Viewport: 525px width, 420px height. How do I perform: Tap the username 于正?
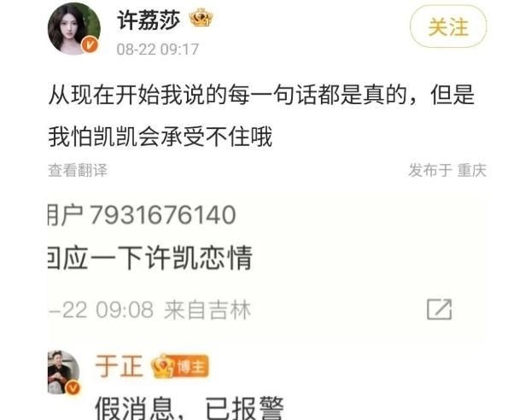[x=120, y=365]
